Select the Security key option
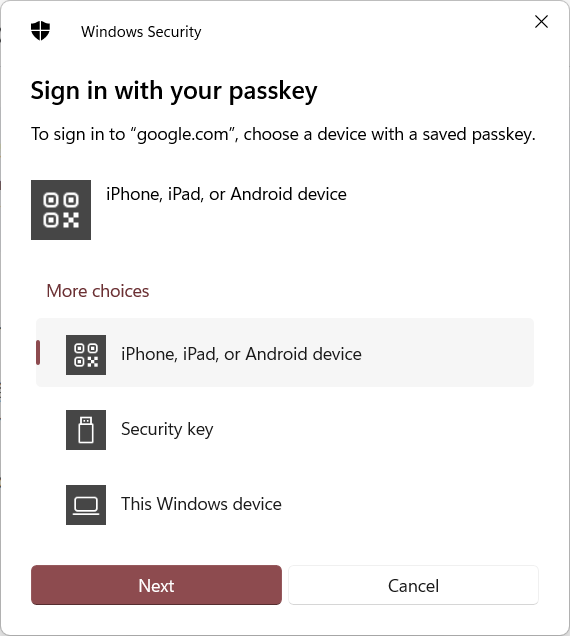Image resolution: width=570 pixels, height=636 pixels. coord(285,430)
